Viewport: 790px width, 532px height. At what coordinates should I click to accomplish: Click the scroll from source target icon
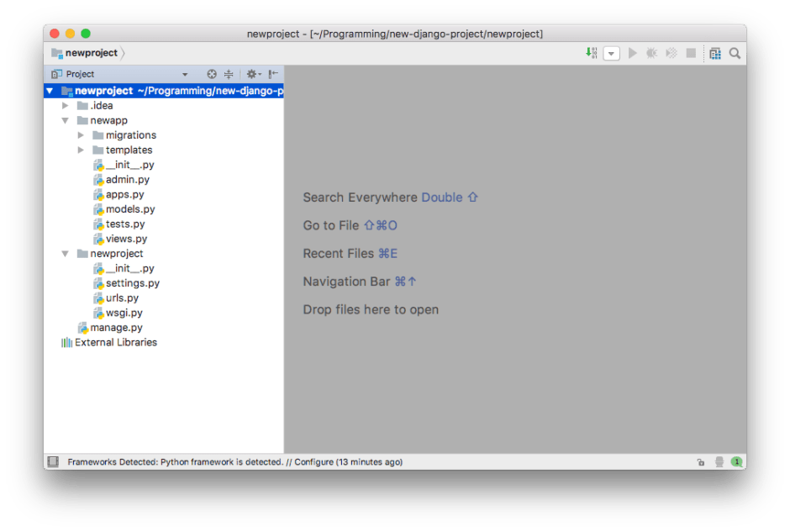212,74
